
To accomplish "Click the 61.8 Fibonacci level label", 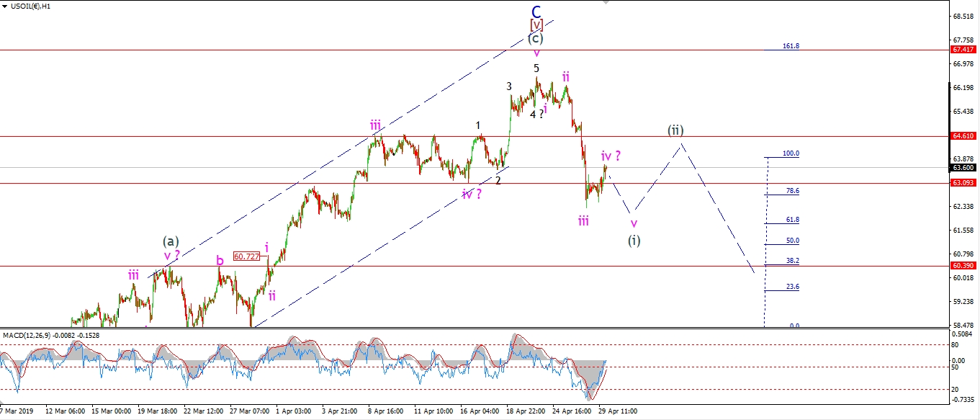I will coord(793,220).
